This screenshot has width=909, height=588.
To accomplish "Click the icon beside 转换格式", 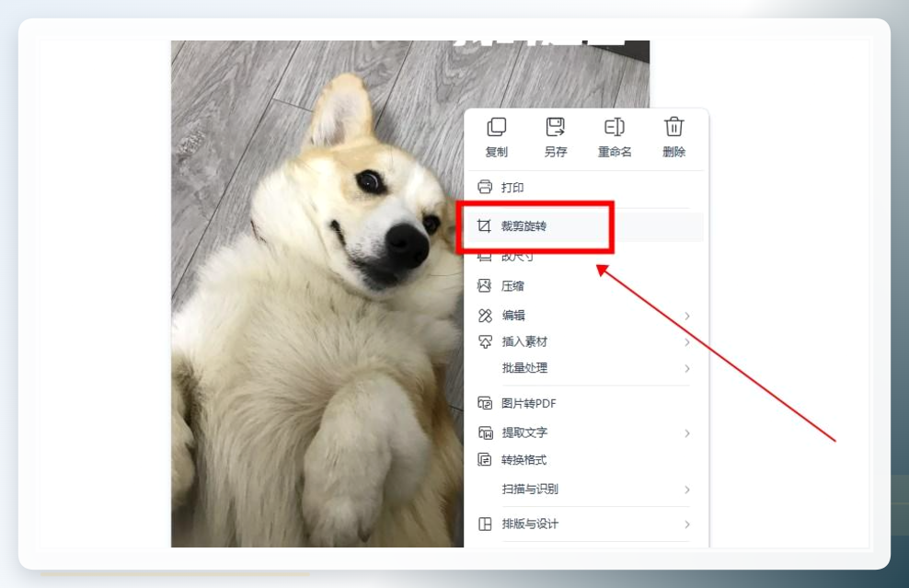I will (484, 460).
